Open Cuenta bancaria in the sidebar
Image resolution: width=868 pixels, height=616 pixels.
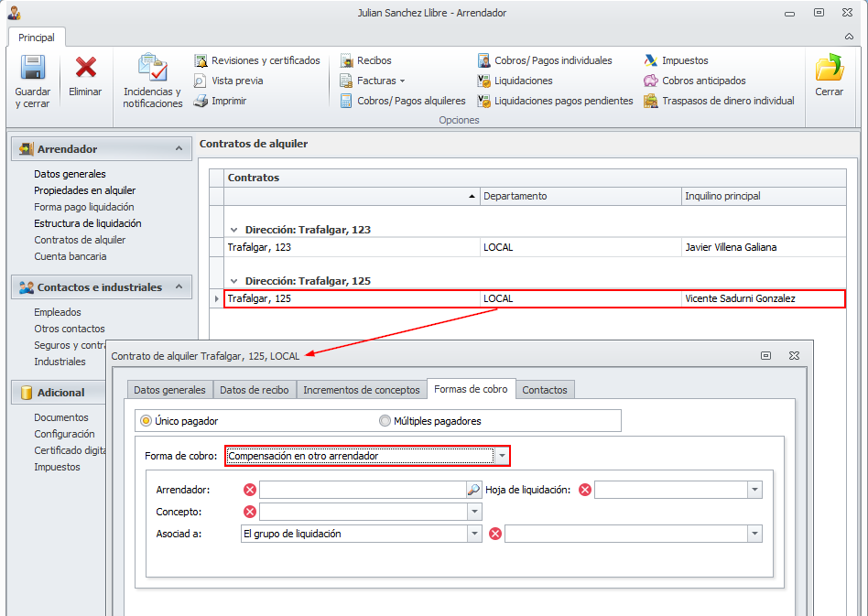pyautogui.click(x=71, y=257)
